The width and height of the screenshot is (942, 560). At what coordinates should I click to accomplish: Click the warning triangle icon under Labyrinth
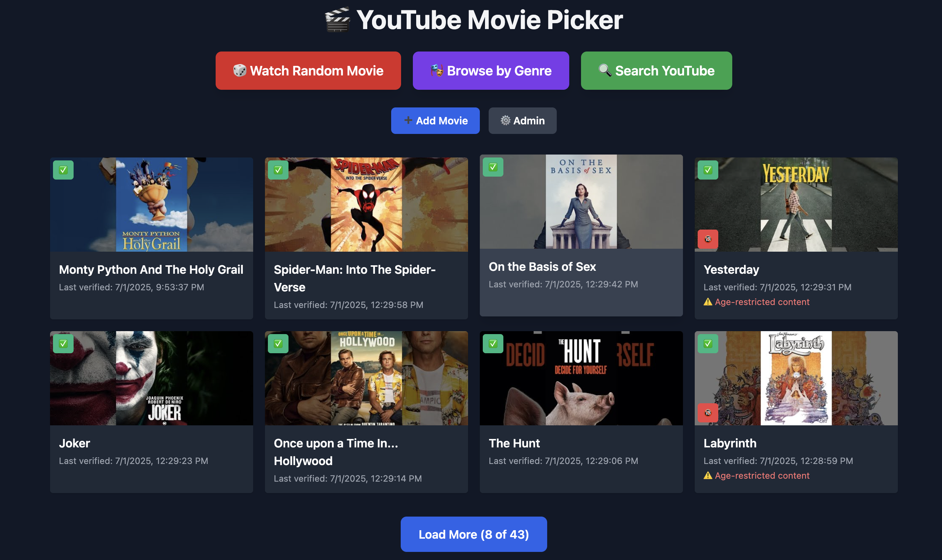(x=708, y=475)
